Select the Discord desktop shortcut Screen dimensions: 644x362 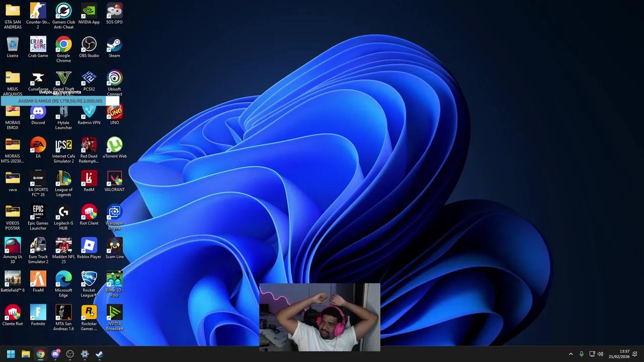(x=38, y=115)
